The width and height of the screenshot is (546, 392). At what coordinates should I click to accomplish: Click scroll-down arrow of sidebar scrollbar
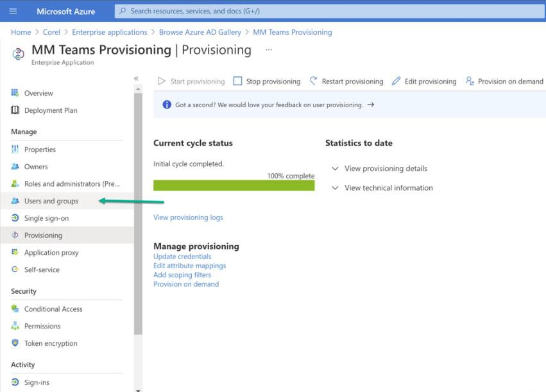coord(138,390)
